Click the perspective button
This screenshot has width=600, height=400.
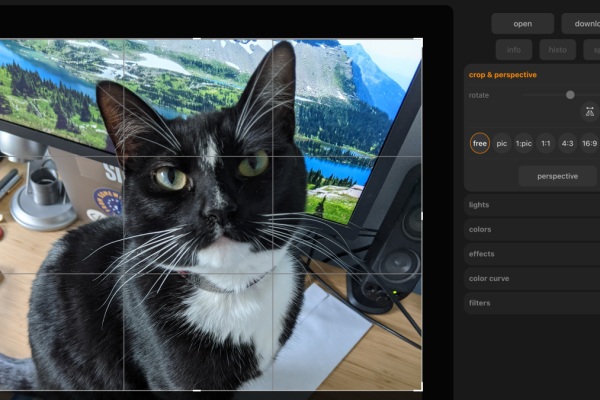(558, 176)
